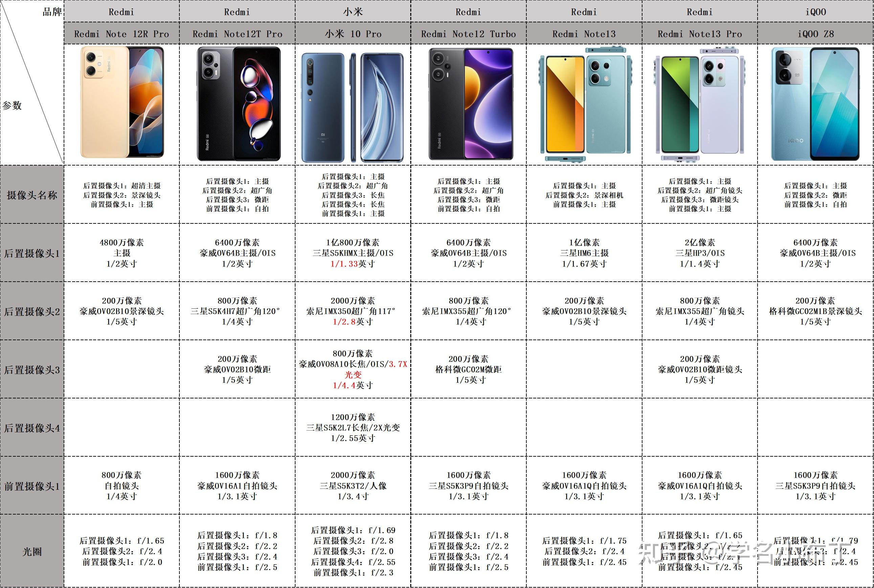Select the 后置摄像头3 row header
The image size is (874, 588).
tap(32, 369)
